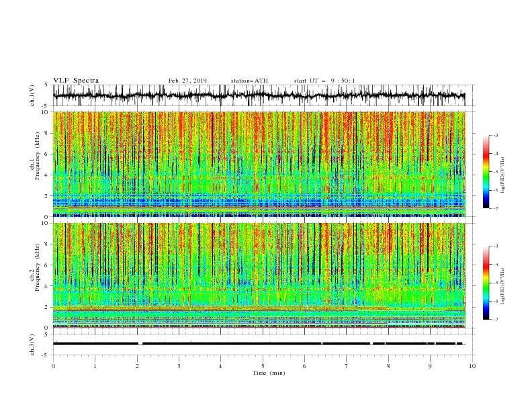Click the "4" kHz tick of ch.2 spectrogram
The height and width of the screenshot is (411, 532).
pos(46,286)
